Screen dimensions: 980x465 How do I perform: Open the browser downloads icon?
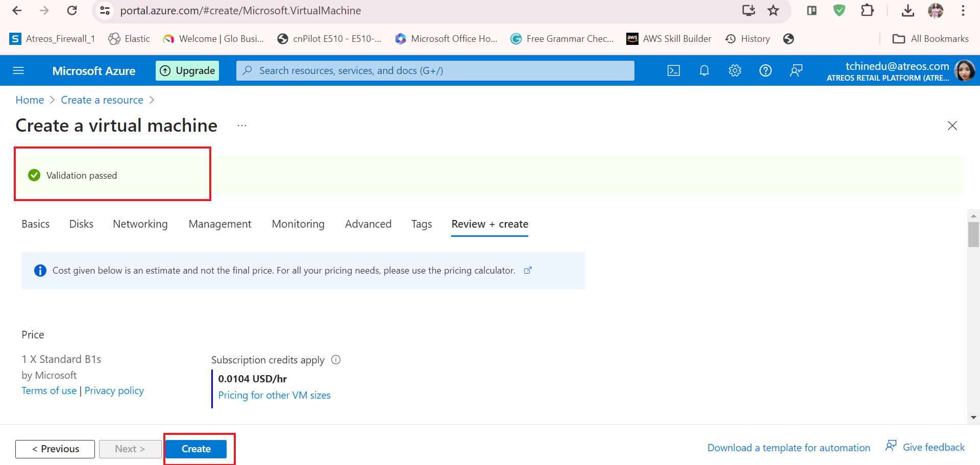908,11
